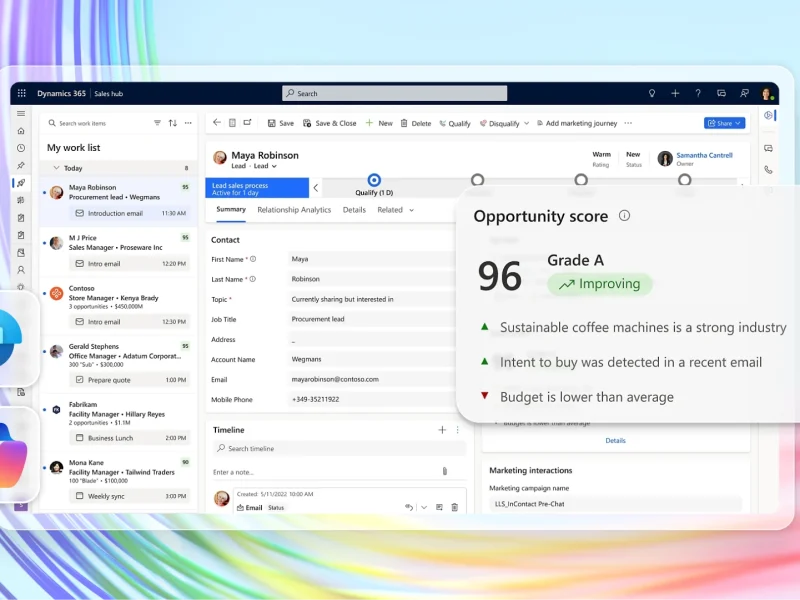The width and height of the screenshot is (800, 600).
Task: Click the Share button
Action: tap(724, 123)
